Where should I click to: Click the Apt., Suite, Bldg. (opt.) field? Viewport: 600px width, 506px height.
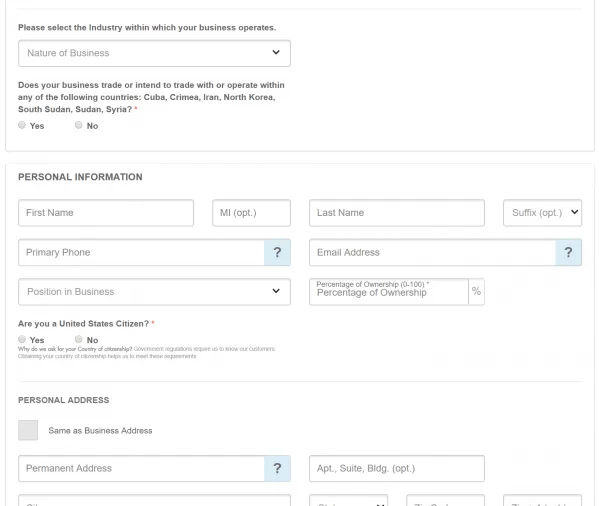[396, 469]
